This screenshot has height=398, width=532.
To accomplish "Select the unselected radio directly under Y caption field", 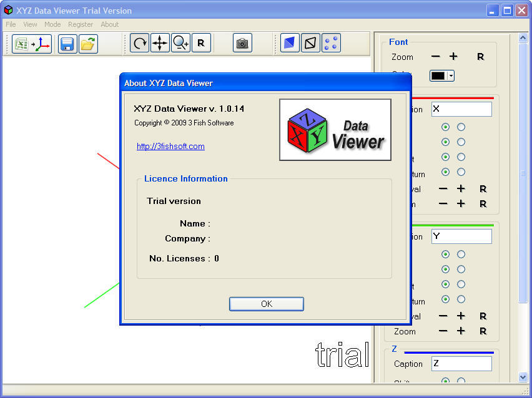I will pos(461,254).
